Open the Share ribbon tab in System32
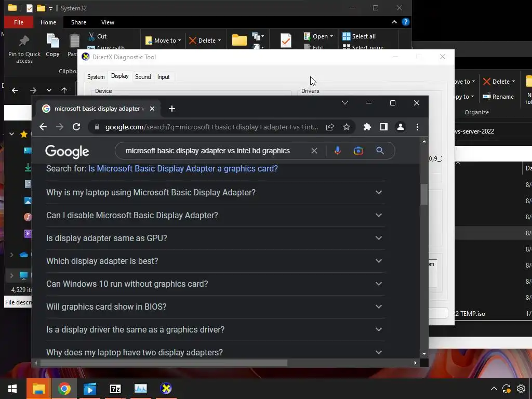Screen dimensions: 532x399 tap(78, 22)
